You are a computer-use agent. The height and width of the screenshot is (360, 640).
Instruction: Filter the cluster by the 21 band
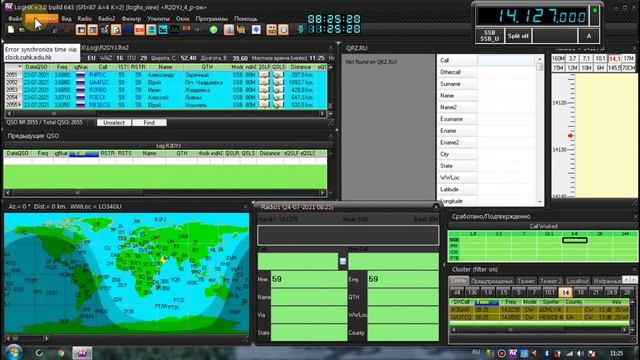point(596,292)
